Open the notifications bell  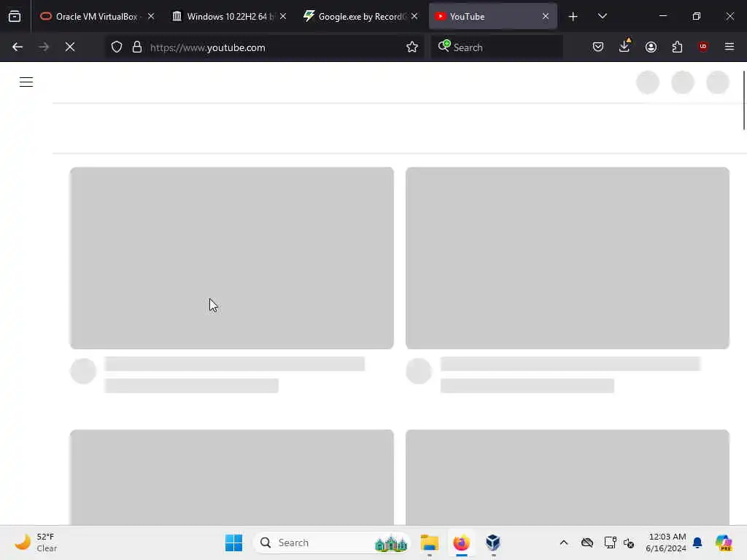(697, 542)
